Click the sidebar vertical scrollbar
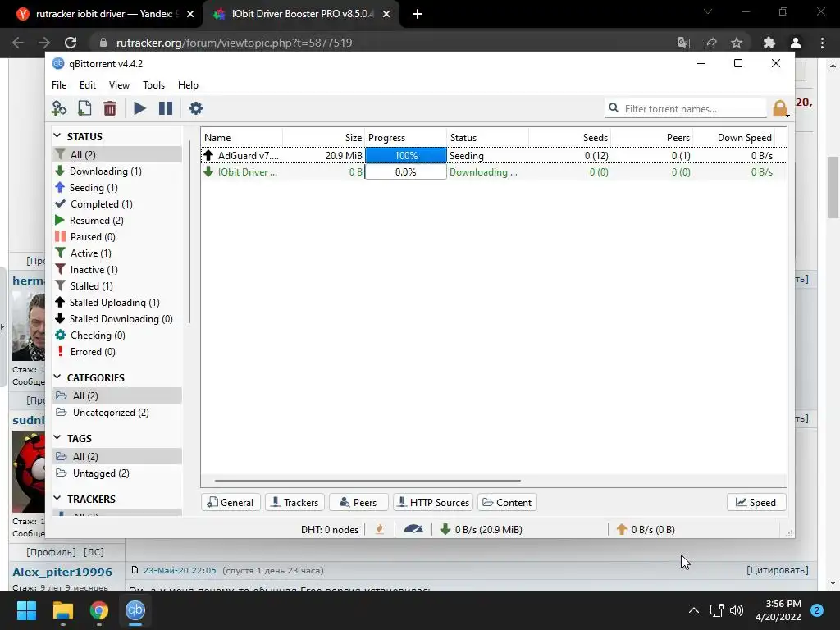840x630 pixels. (x=189, y=231)
